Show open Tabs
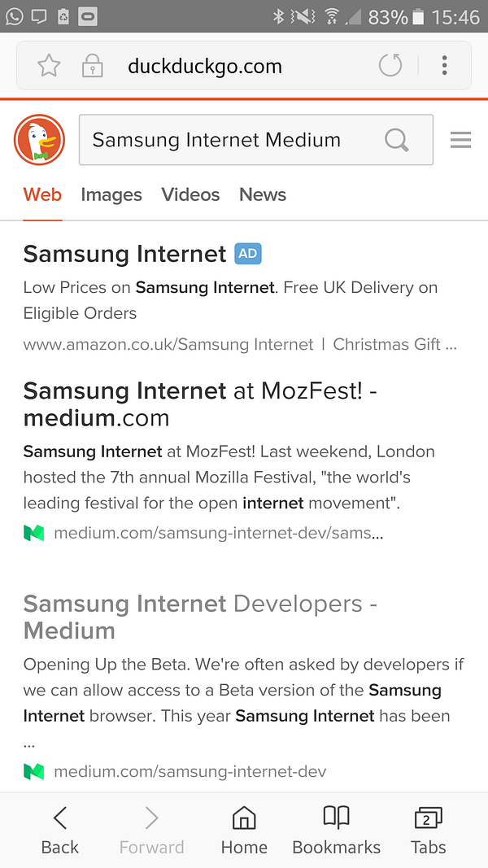Viewport: 488px width, 868px height. click(x=428, y=830)
